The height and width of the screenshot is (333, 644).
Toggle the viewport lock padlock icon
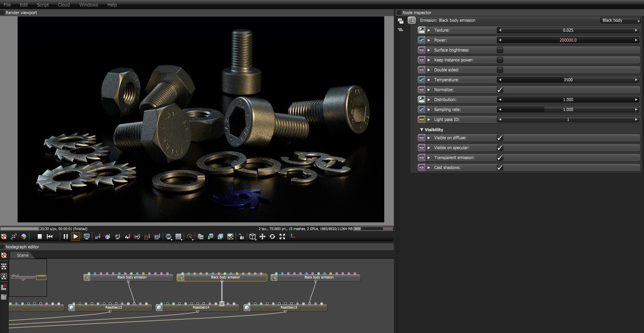[x=241, y=237]
